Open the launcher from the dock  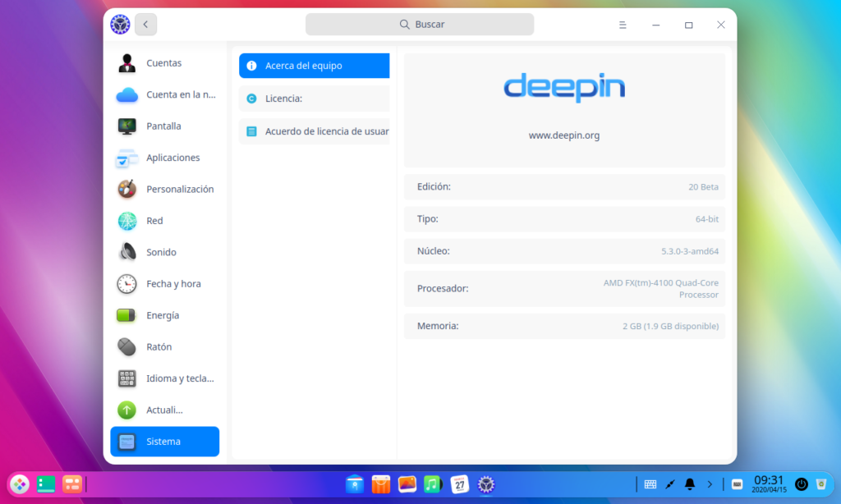click(20, 484)
